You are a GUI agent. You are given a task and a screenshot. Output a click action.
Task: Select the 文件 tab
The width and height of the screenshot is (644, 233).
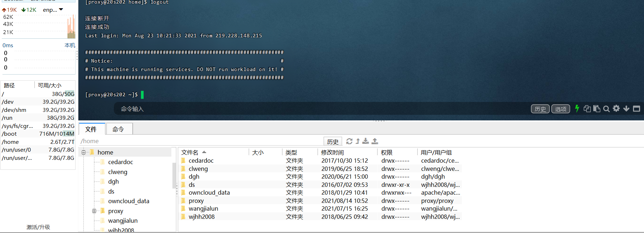pos(91,129)
